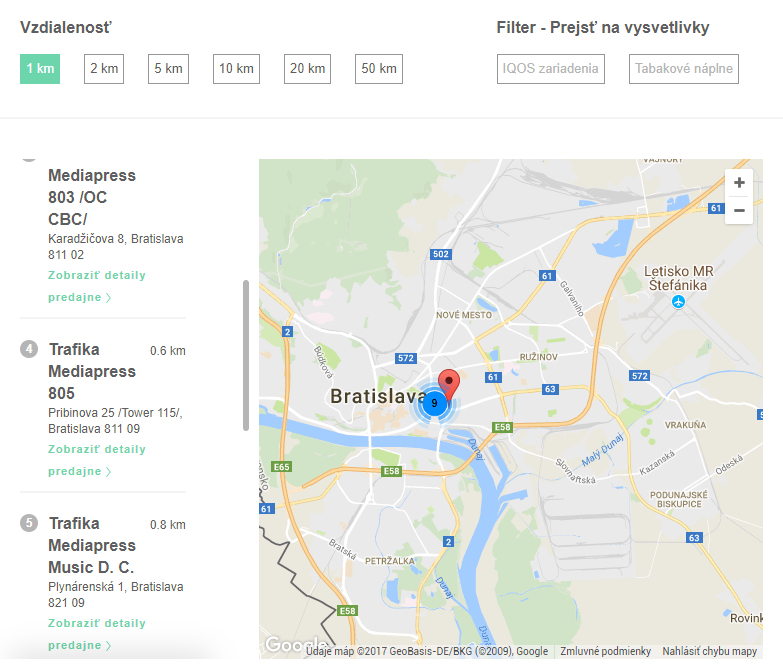Click the store list scrollbar
Screen dimensions: 783x668
[x=246, y=355]
